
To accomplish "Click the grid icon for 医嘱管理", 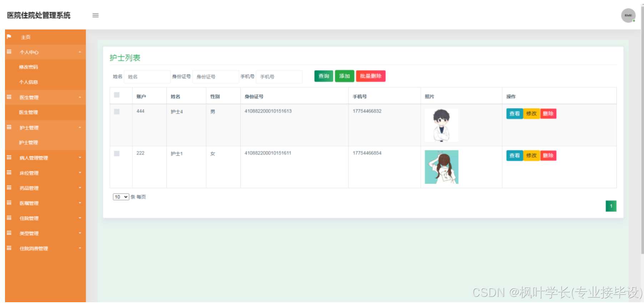I will [9, 203].
